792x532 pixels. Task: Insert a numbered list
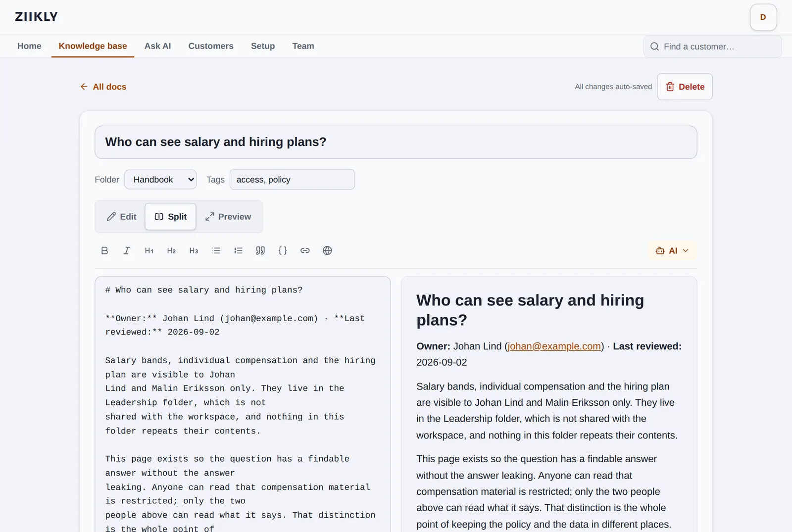238,250
